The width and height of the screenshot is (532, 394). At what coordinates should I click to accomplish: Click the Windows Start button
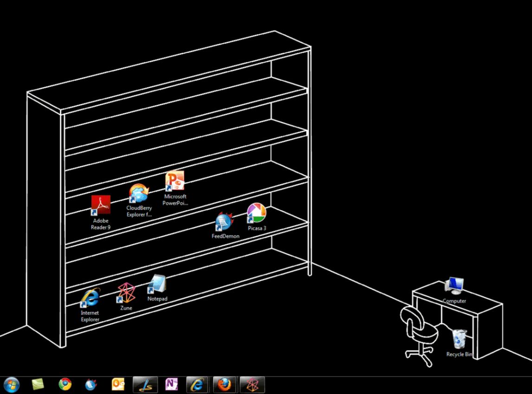[x=12, y=384]
